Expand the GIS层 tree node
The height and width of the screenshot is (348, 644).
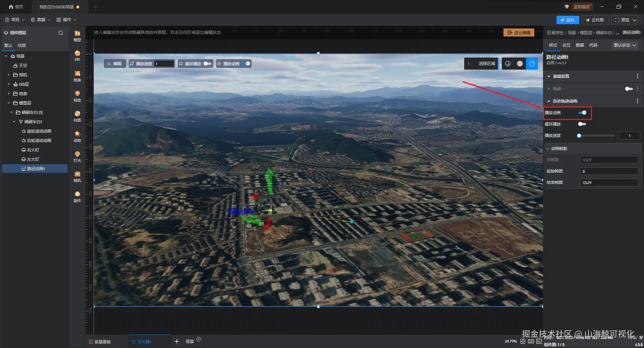point(9,84)
